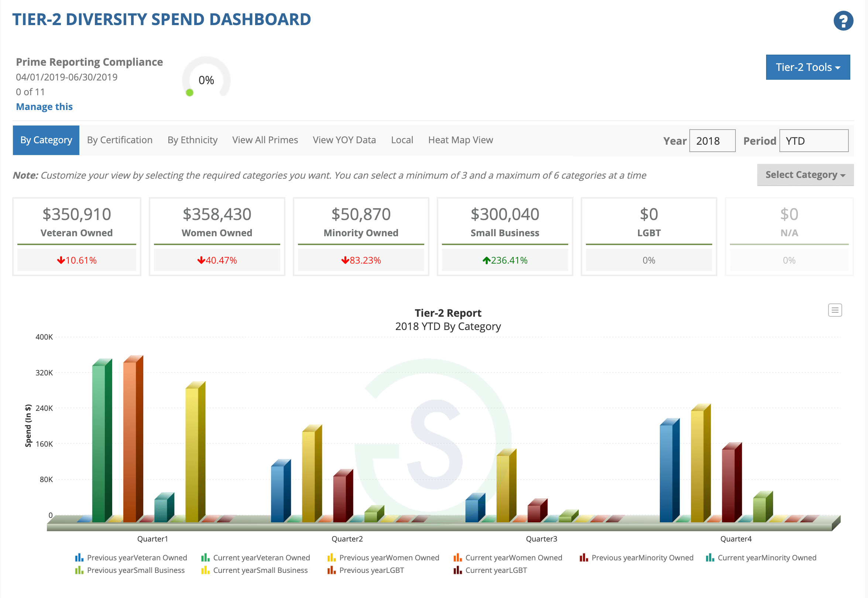Click the Previous yearWomen Owned legend icon
Viewport: 868px width, 598px height.
click(331, 557)
